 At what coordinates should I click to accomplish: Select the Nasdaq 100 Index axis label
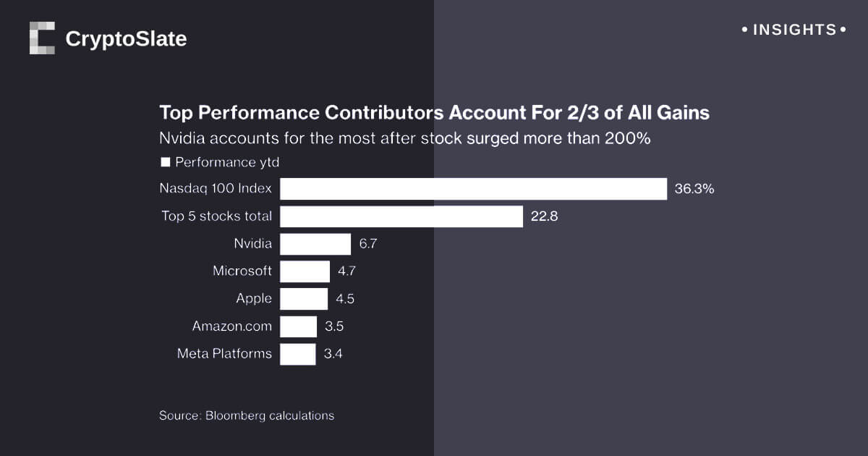[216, 189]
